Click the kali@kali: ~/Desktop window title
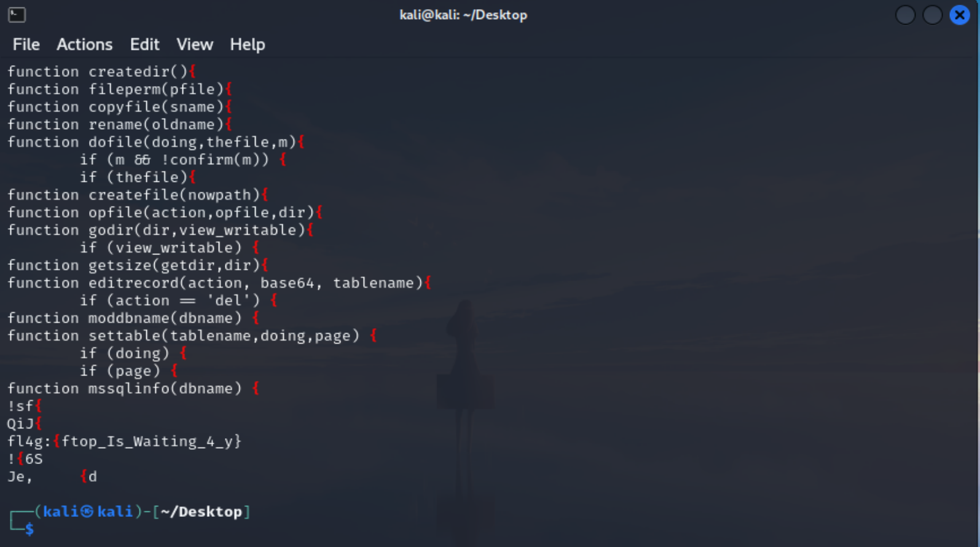The width and height of the screenshot is (980, 547). pos(463,15)
